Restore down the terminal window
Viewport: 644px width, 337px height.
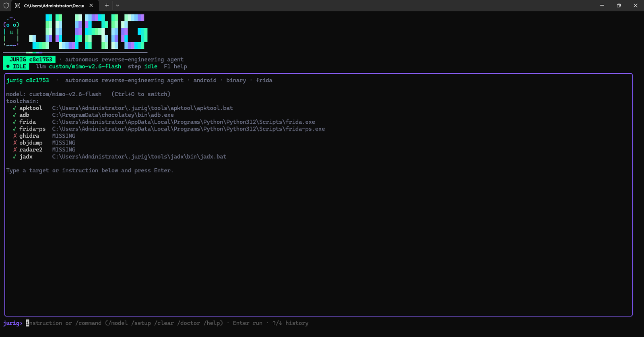coord(619,6)
